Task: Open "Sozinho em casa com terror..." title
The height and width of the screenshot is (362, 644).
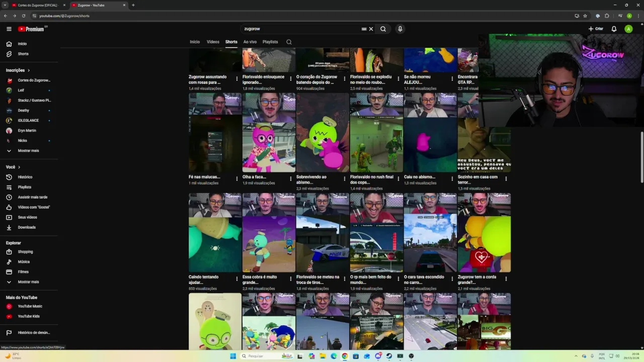Action: point(477,179)
